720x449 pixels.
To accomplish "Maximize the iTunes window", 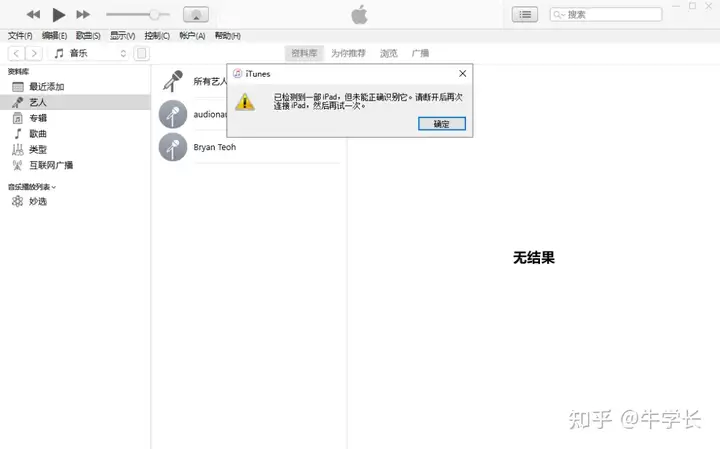I will [x=692, y=6].
